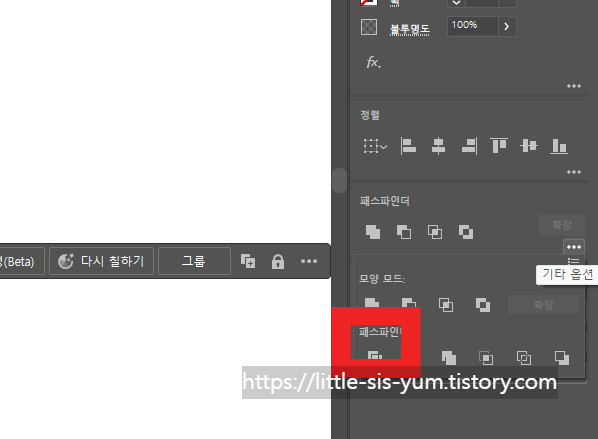Open the pathfinder popup panel menu icon
Image resolution: width=598 pixels, height=439 pixels.
coord(574,261)
